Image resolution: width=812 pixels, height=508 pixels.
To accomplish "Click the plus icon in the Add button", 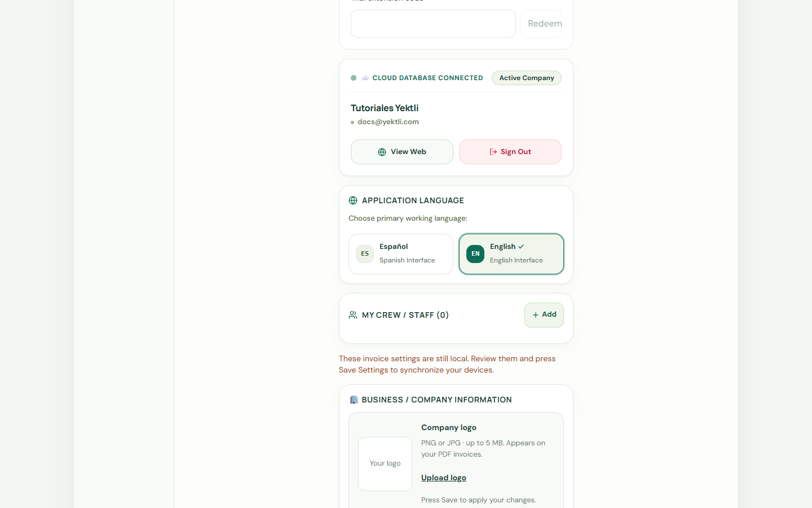I will coord(536,315).
